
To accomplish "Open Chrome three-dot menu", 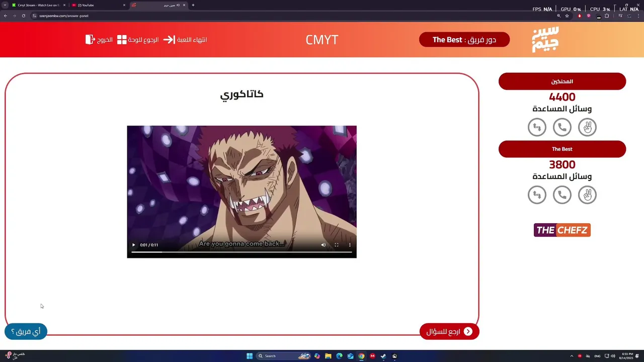I will [638, 16].
